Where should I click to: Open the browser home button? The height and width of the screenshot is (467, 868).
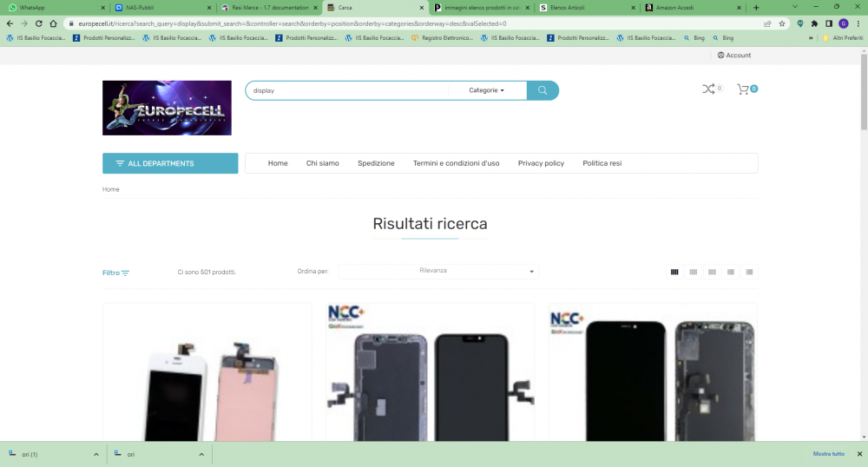[53, 23]
